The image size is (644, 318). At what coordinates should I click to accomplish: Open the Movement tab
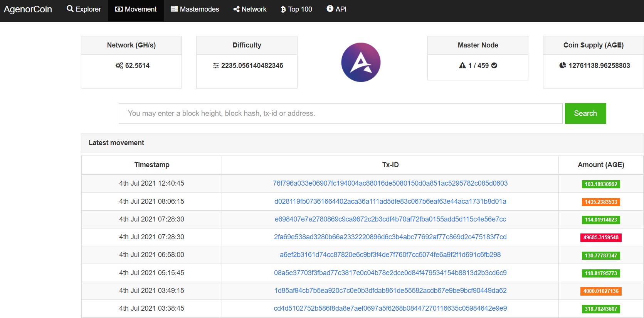pos(136,9)
